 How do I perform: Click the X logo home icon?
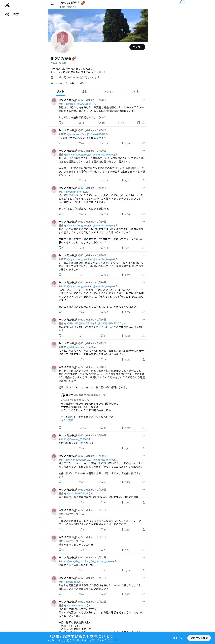tap(7, 5)
